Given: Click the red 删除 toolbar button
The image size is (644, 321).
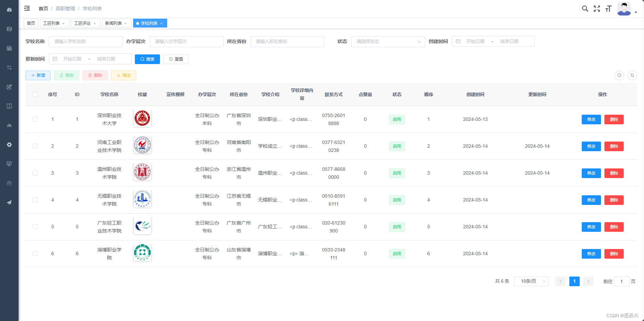Looking at the screenshot, I should click(95, 75).
